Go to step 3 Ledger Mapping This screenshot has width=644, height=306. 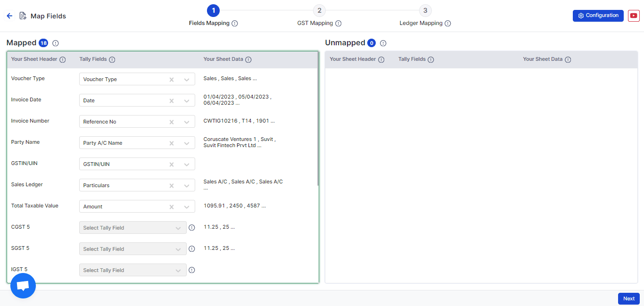pyautogui.click(x=425, y=10)
